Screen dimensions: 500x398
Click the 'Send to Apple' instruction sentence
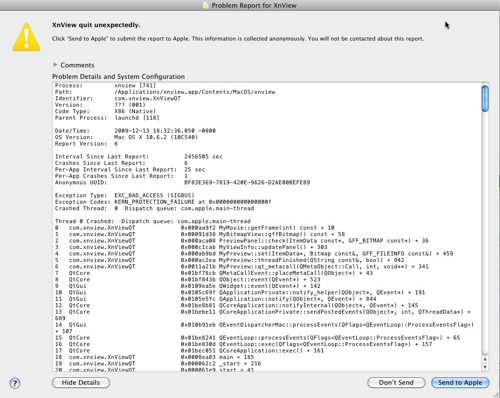click(x=238, y=39)
